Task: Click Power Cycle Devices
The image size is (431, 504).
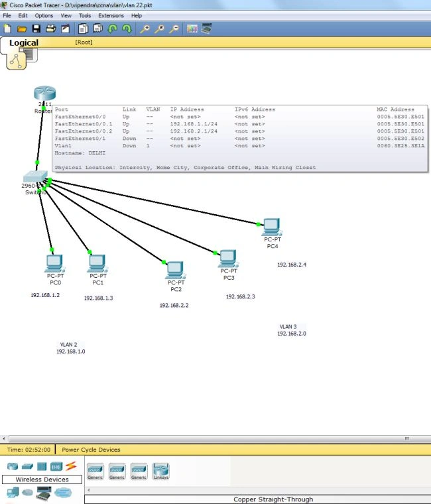Action: click(x=91, y=450)
